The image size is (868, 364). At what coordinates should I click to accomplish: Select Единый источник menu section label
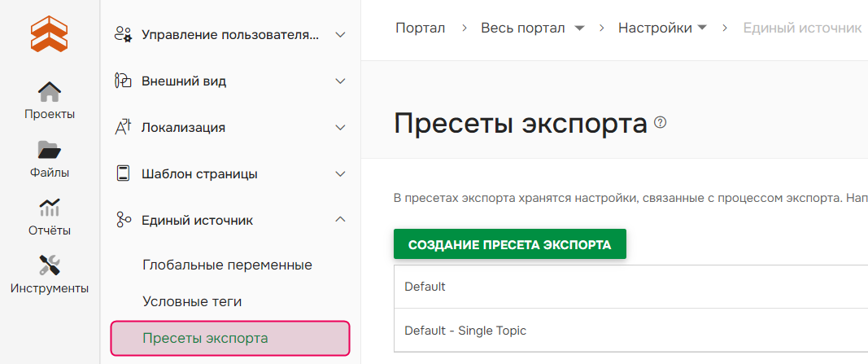(197, 221)
